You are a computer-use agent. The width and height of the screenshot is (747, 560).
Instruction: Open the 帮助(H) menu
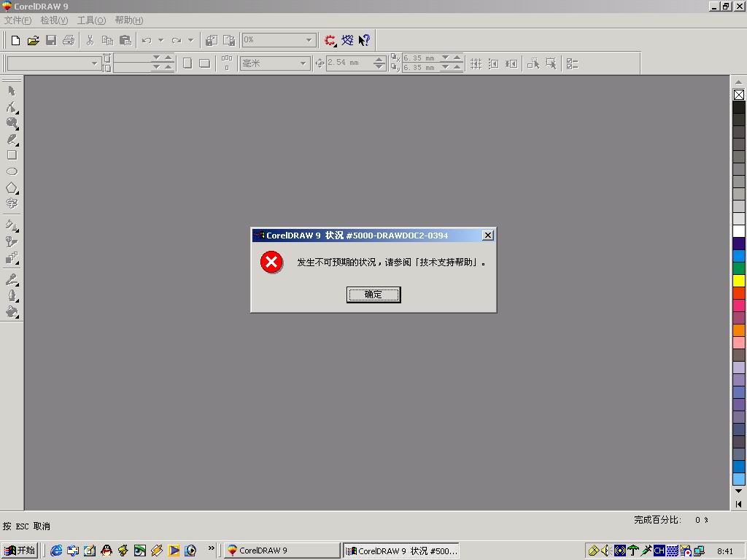tap(128, 20)
